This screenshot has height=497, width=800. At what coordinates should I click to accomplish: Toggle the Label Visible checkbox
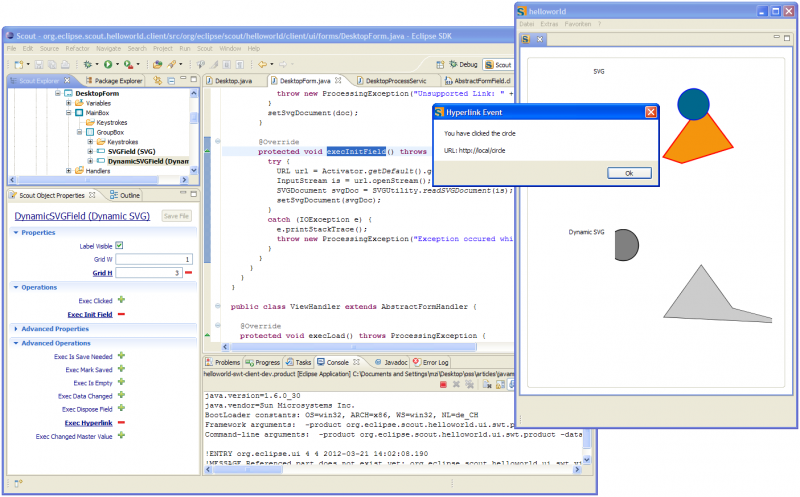119,245
